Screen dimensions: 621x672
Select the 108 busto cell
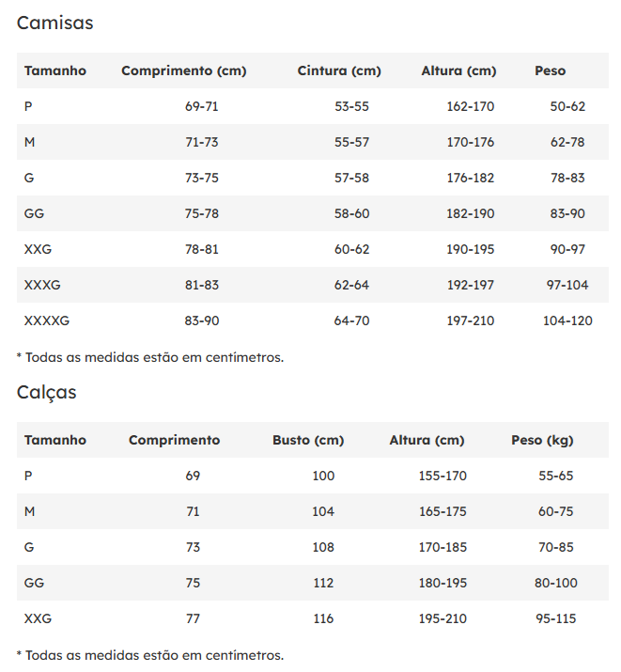pyautogui.click(x=323, y=547)
